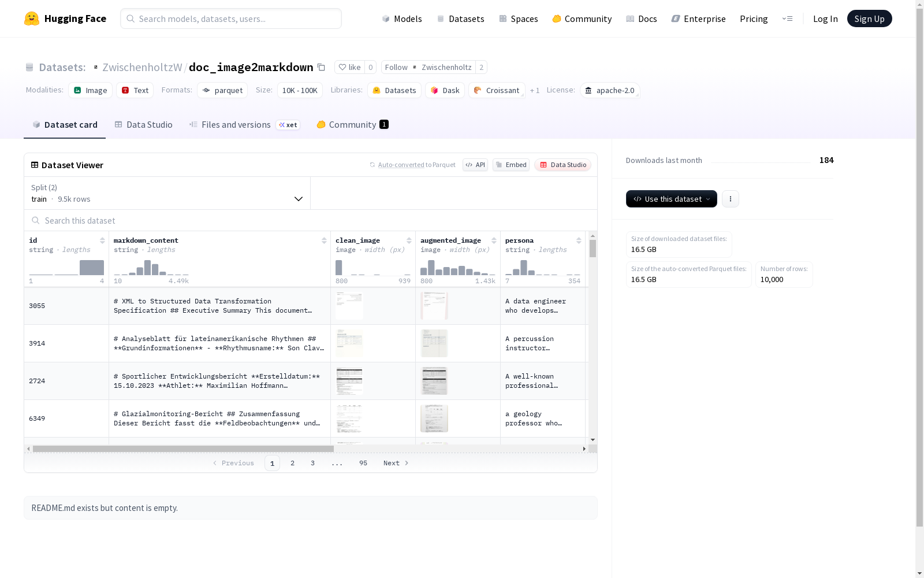Click the Embed button
Image resolution: width=924 pixels, height=578 pixels.
(x=511, y=165)
